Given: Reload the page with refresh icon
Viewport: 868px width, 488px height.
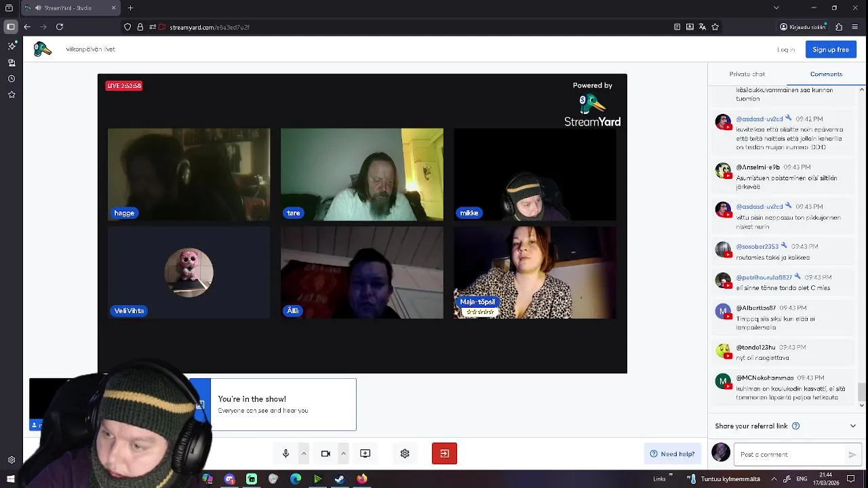Looking at the screenshot, I should coord(60,27).
